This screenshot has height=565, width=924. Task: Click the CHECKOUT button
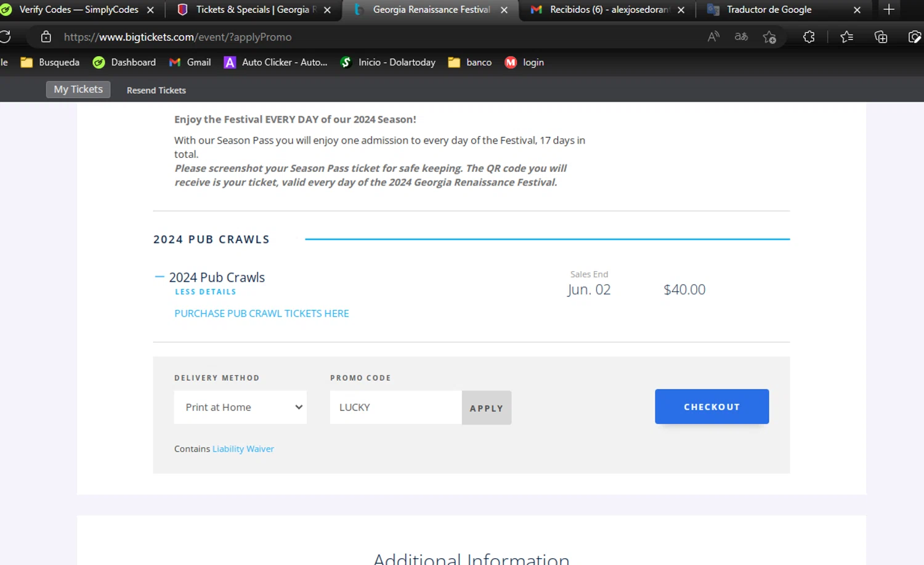[712, 407]
